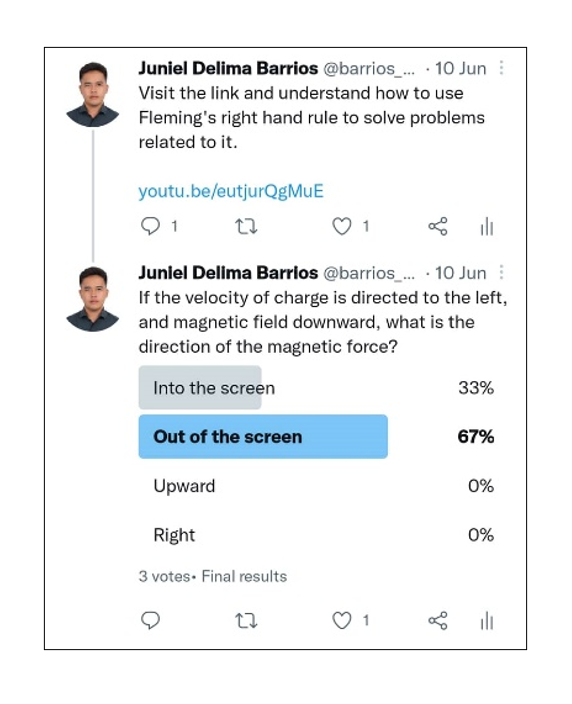View analytics of first tweet
The width and height of the screenshot is (572, 704).
pyautogui.click(x=487, y=226)
